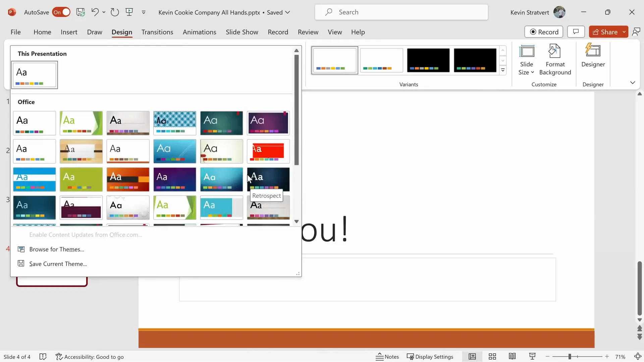Viewport: 644px width, 362px height.
Task: Click the presence people icon beside Share
Action: click(x=636, y=32)
